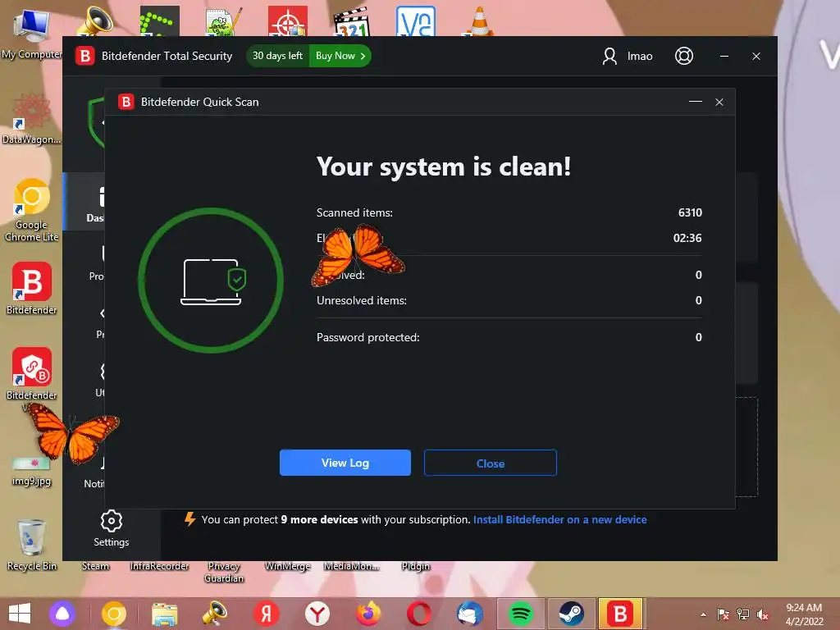Switch to Bitdefender taskbar button
Viewport: 840px width, 630px height.
[620, 614]
